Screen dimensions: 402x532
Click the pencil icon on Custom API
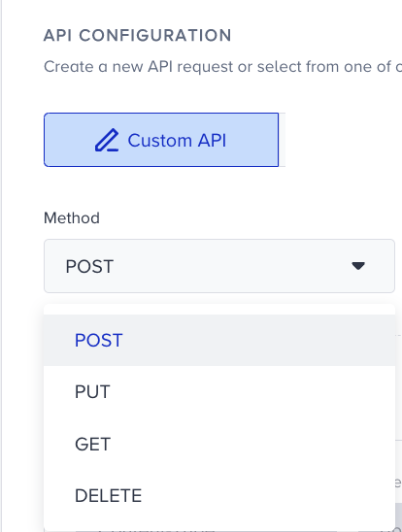107,140
